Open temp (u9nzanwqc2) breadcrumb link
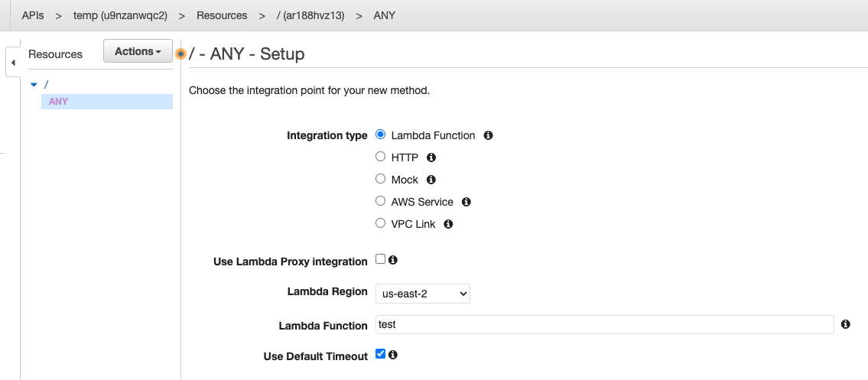 (120, 15)
